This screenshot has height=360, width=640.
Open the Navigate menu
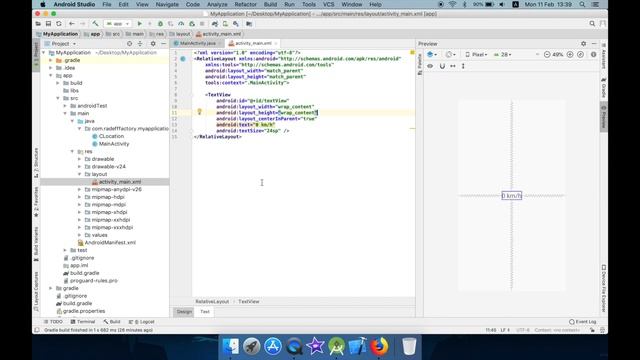click(167, 4)
